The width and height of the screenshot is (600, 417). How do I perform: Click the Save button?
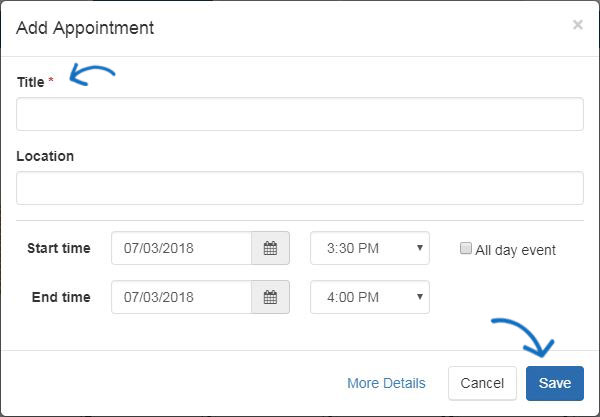555,383
